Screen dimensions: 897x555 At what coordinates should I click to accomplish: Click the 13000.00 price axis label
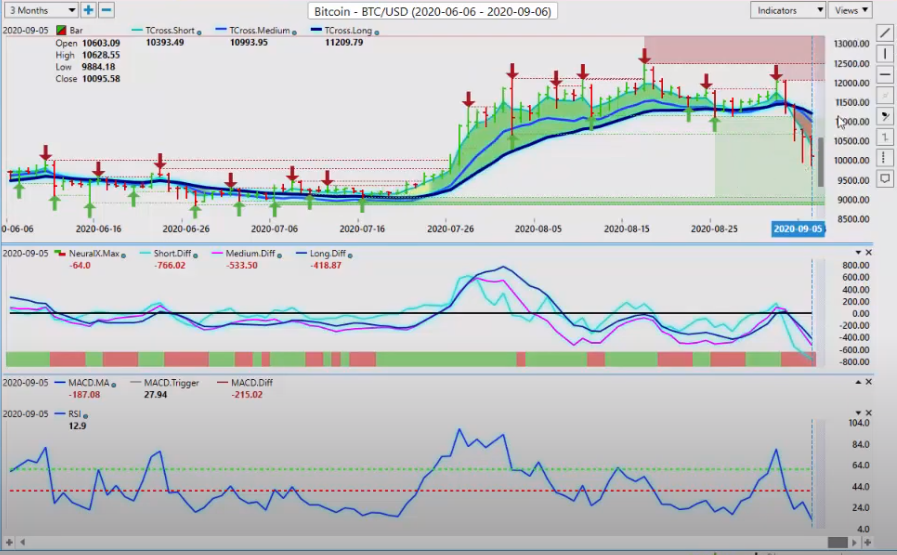tap(851, 43)
